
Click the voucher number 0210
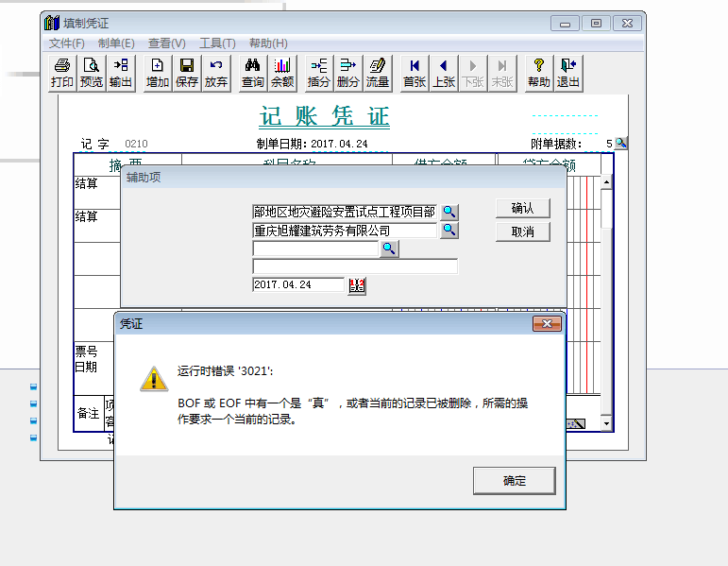click(136, 144)
